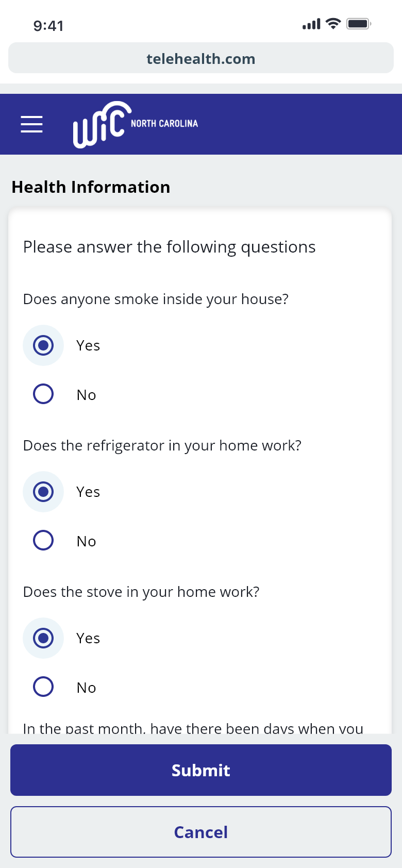Select Yes for smoking inside house

pyautogui.click(x=43, y=345)
